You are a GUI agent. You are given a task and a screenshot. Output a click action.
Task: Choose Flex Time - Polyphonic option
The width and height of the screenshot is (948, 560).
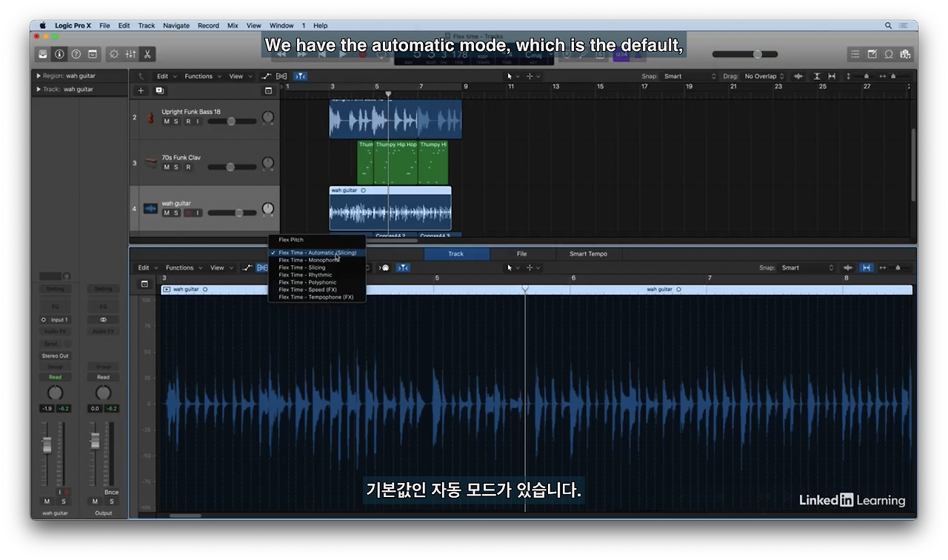tap(317, 282)
